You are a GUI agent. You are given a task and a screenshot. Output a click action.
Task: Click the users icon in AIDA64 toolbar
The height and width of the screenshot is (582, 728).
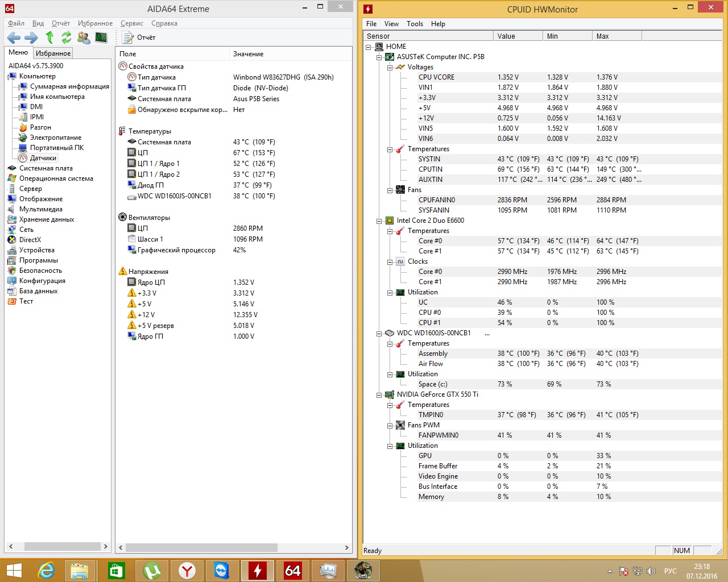tap(84, 38)
